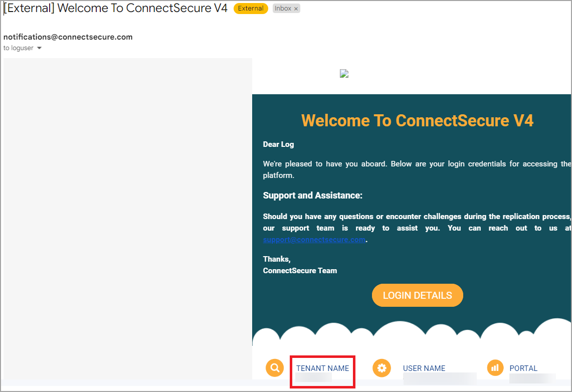Viewport: 572px width, 392px height.
Task: Click the broken logo image above the banner
Action: point(344,74)
